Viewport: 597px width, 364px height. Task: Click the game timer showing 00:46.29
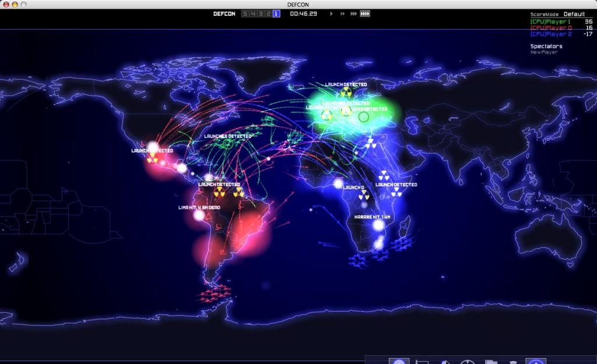click(x=303, y=14)
